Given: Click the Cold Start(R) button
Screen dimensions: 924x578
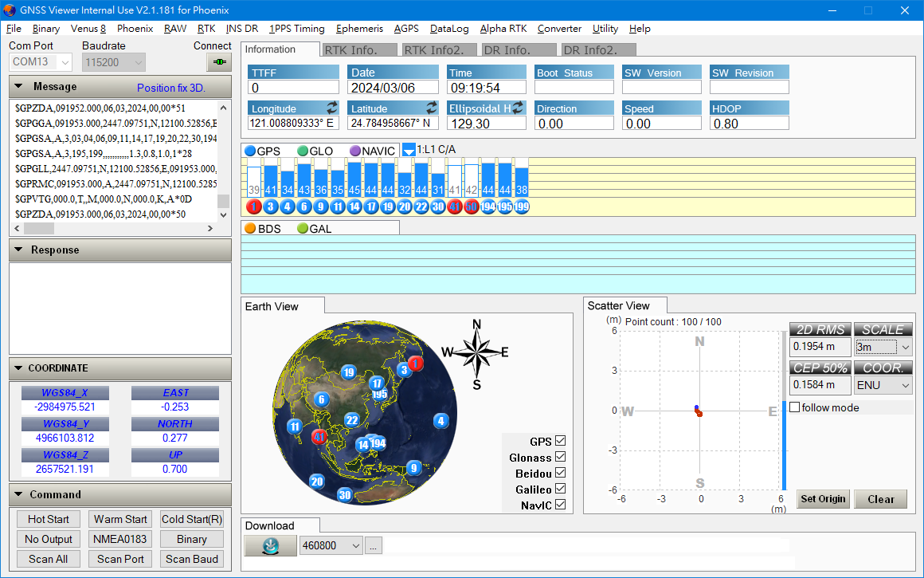Looking at the screenshot, I should pos(192,519).
